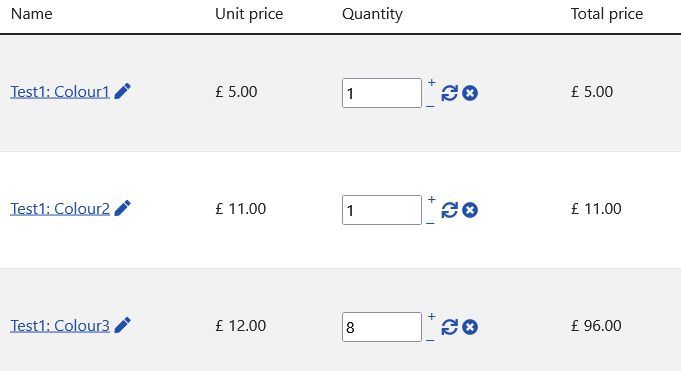The height and width of the screenshot is (371, 681).
Task: Focus the quantity field showing 8
Action: tap(382, 327)
